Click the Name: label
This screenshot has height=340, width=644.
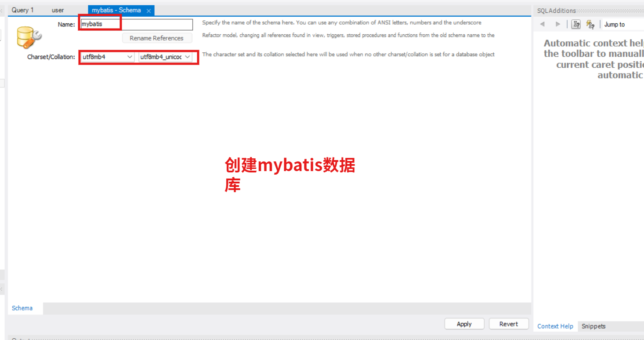pyautogui.click(x=66, y=25)
